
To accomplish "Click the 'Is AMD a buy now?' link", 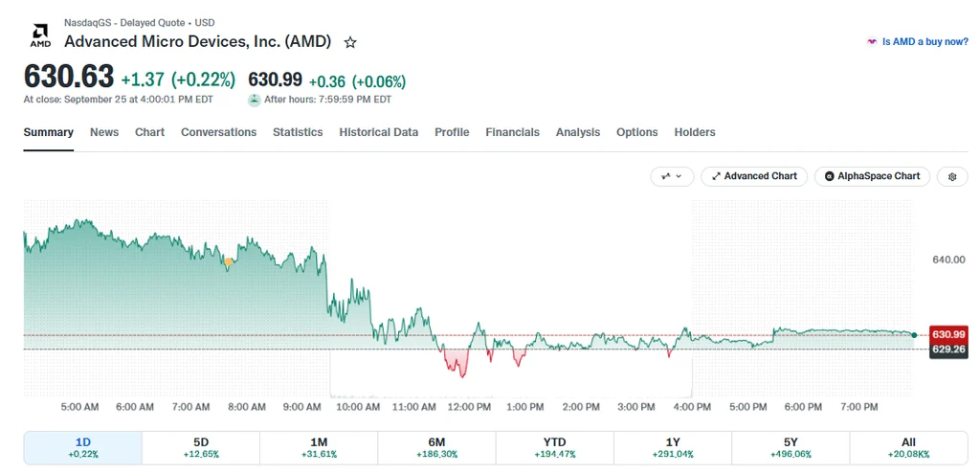I will coord(918,42).
